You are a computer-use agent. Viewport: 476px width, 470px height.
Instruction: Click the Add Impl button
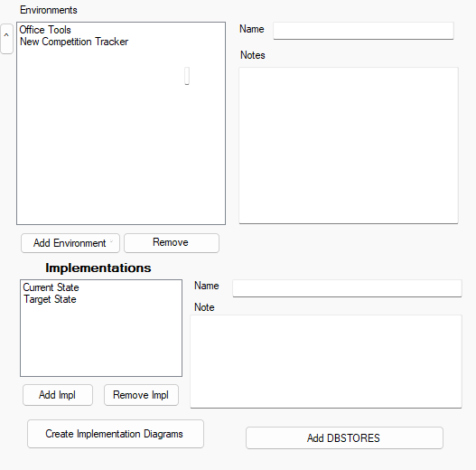(x=58, y=395)
